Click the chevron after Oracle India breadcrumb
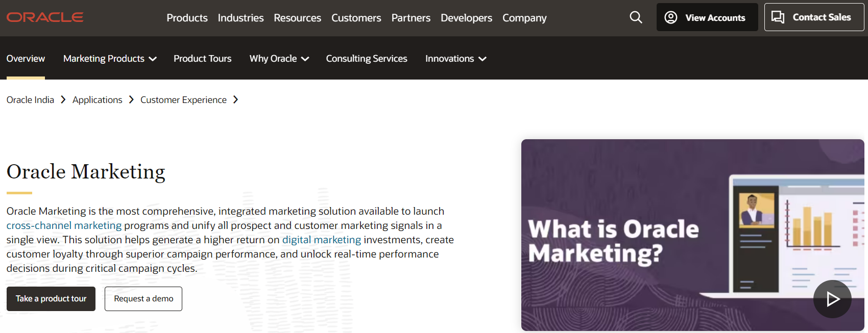The height and width of the screenshot is (333, 868). (63, 100)
